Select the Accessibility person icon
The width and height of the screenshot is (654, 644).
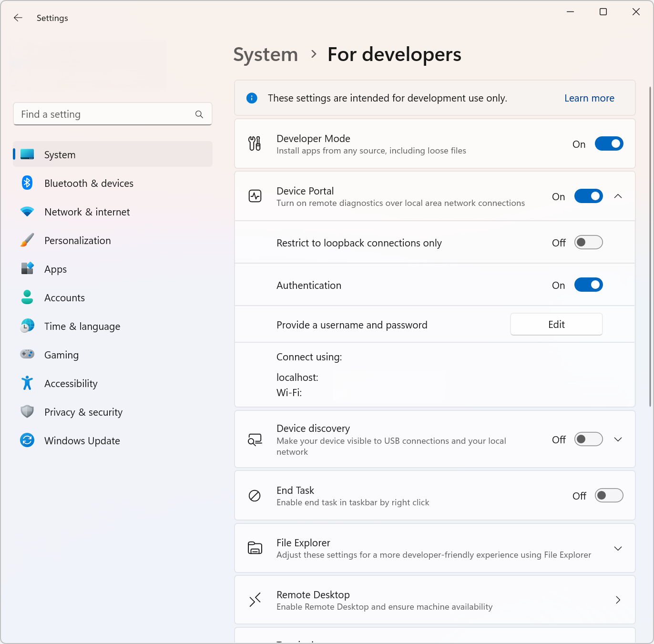[27, 383]
